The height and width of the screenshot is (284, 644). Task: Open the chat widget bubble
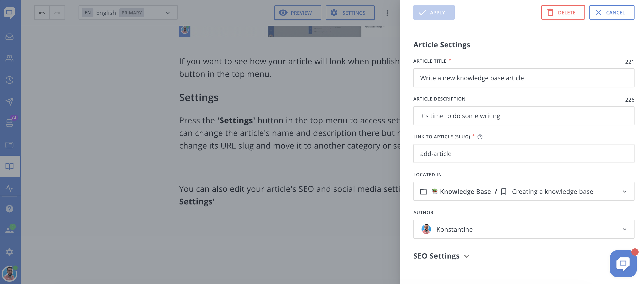tap(623, 264)
